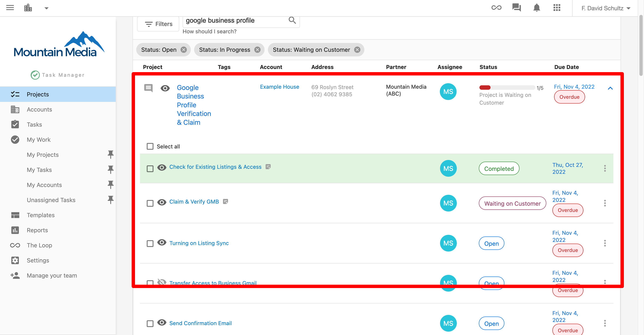Remove the Status: In Progress filter chip

pyautogui.click(x=257, y=50)
